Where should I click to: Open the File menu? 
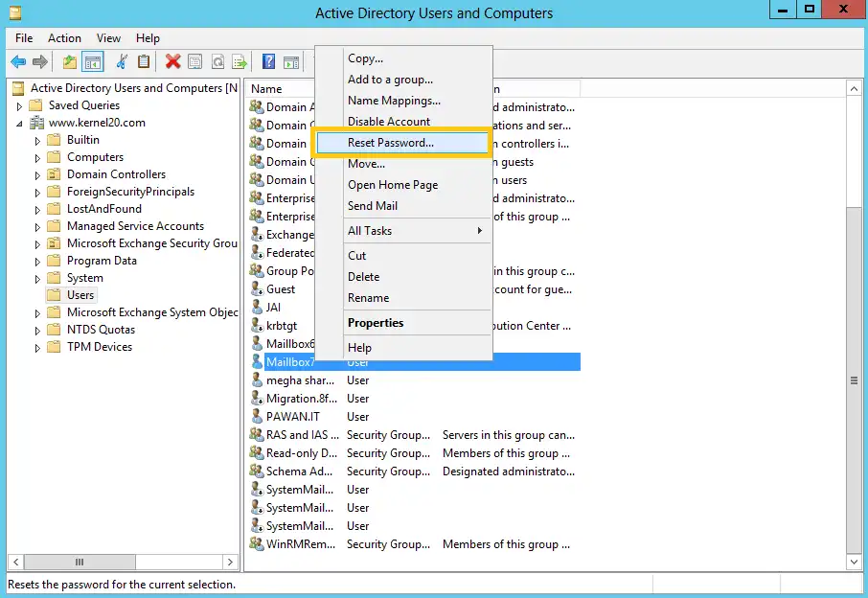(24, 38)
